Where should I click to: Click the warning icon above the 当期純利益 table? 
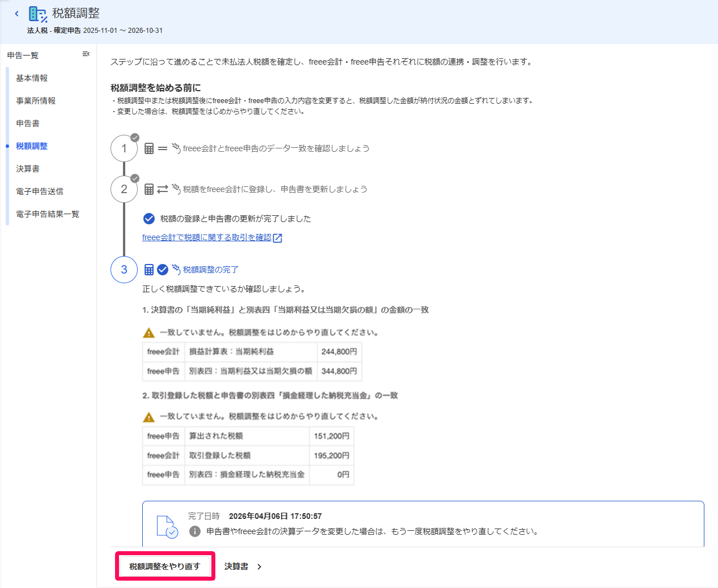[148, 333]
